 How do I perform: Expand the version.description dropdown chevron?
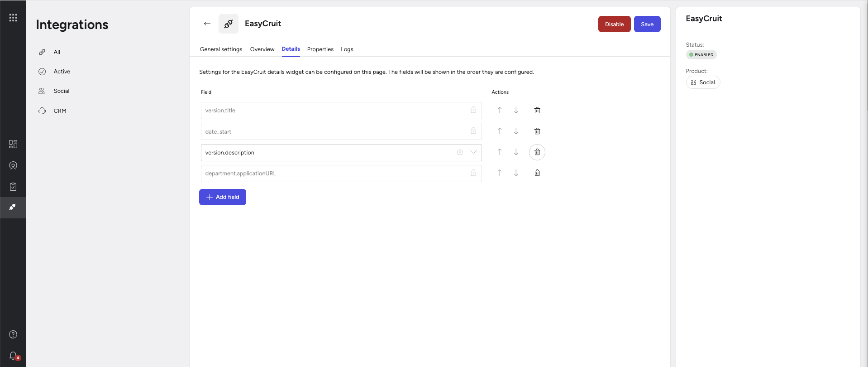coord(473,152)
